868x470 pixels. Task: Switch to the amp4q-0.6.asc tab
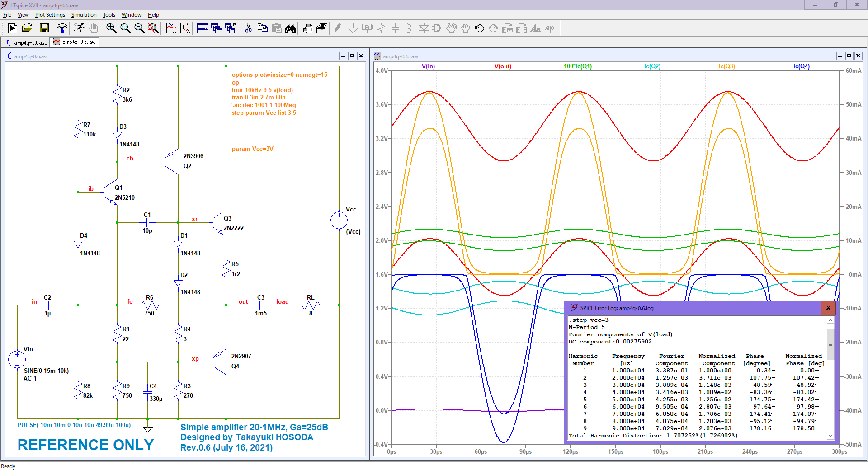click(x=27, y=42)
